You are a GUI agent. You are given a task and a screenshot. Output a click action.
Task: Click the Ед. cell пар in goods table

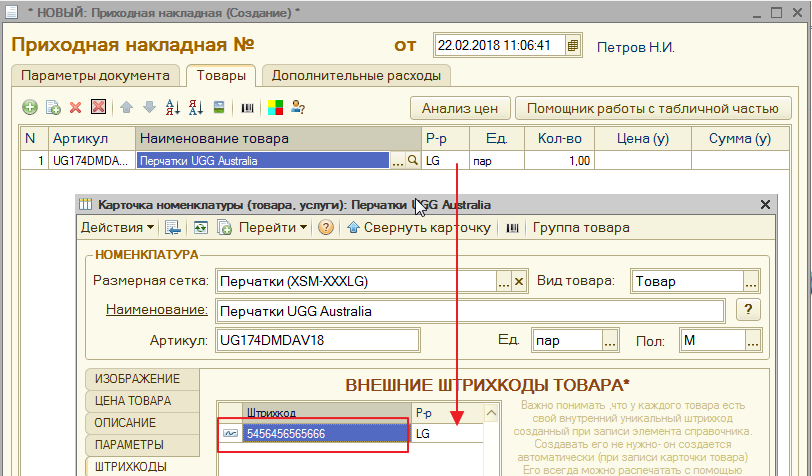point(497,161)
